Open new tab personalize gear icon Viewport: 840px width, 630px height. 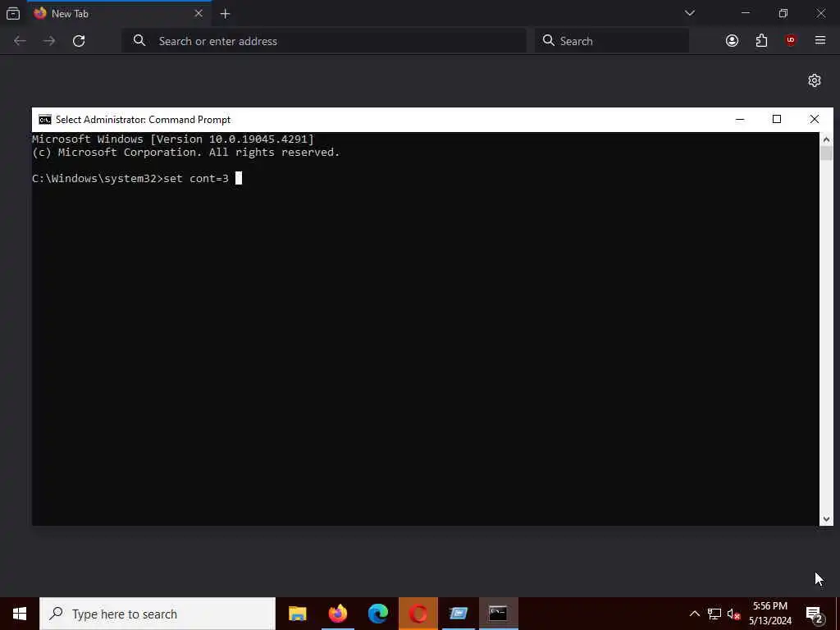pos(815,80)
